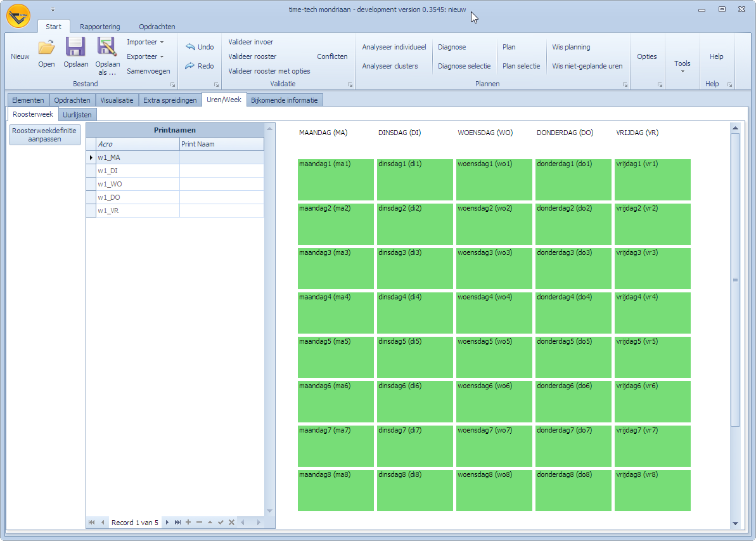Select the w1_DI row
Viewport: 756px width, 541px height.
click(x=175, y=171)
